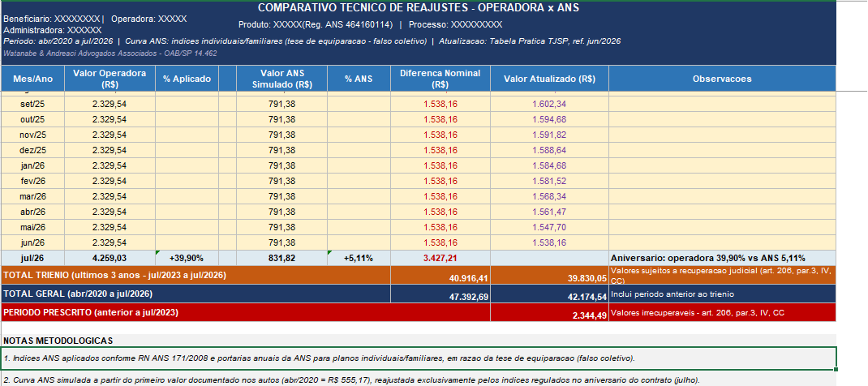Select nominal difference '1.538,16' in dez/25 row
Screen dimensions: 868x386
pos(440,150)
